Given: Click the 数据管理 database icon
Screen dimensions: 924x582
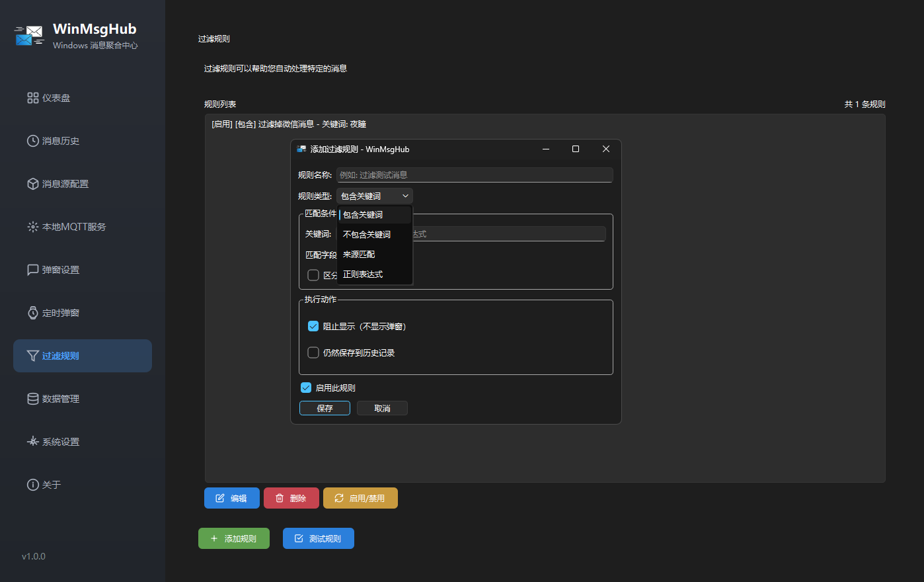Looking at the screenshot, I should (33, 399).
